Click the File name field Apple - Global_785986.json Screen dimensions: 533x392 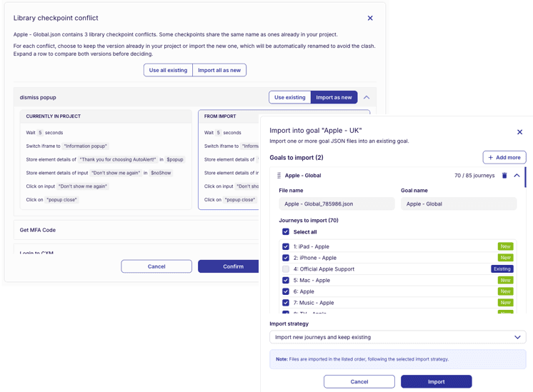coord(337,203)
